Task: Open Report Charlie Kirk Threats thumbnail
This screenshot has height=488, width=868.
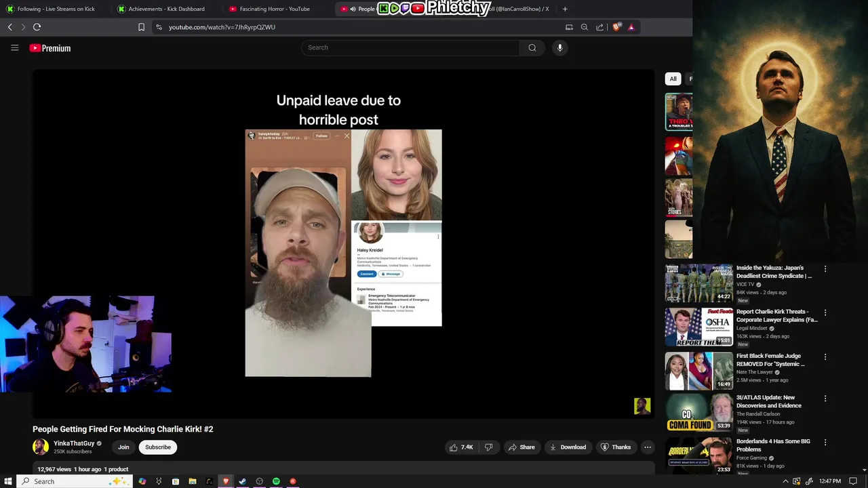Action: click(698, 327)
